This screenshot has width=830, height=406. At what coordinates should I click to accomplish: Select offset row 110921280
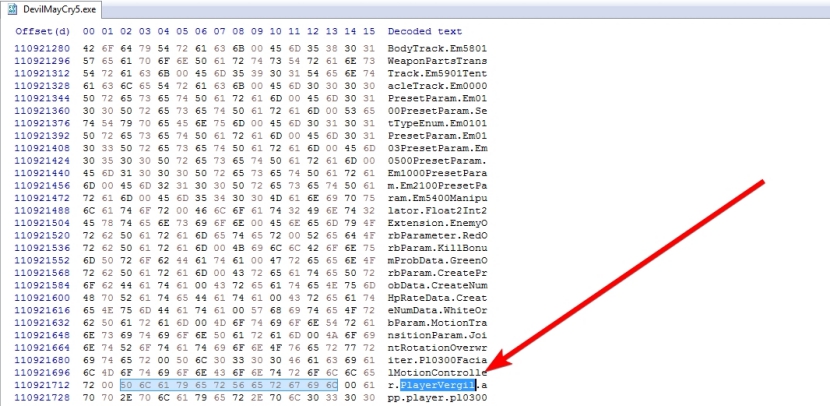(38, 48)
